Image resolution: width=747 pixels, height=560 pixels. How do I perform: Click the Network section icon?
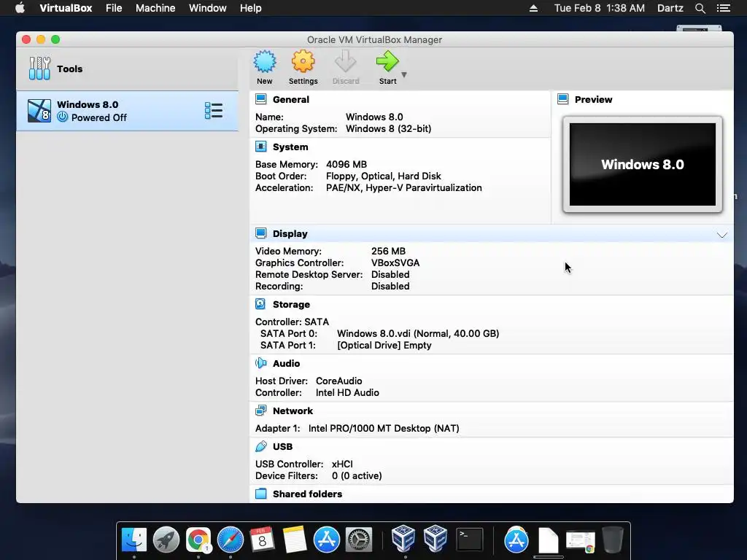coord(260,411)
